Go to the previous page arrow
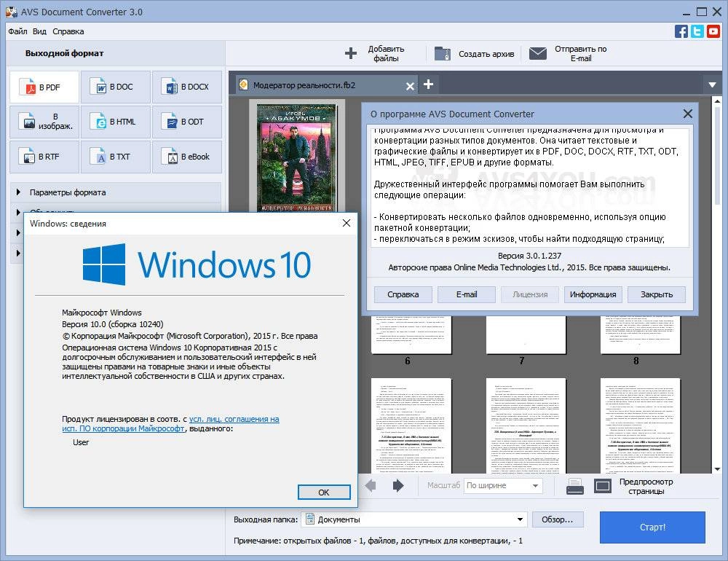Viewport: 728px width, 561px height. (371, 486)
